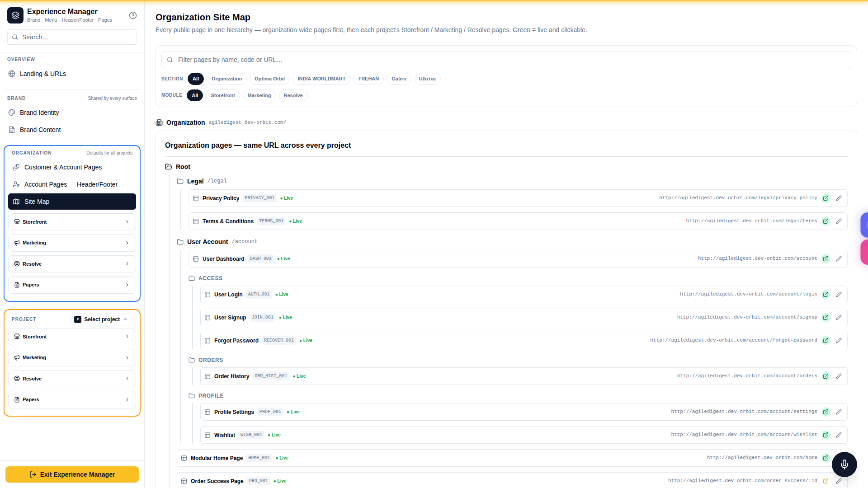
Task: Open Forgot Password external link icon
Action: coord(826,341)
